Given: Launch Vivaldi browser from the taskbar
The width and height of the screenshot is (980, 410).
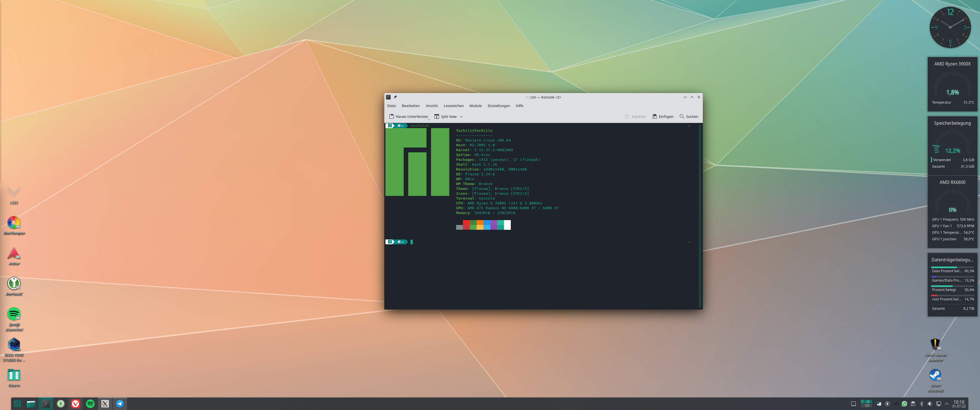Looking at the screenshot, I should coord(75,403).
